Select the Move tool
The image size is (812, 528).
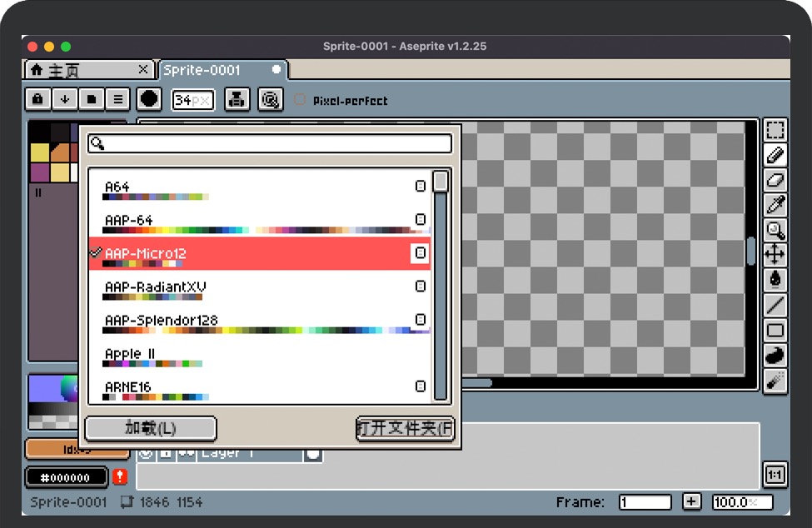click(775, 255)
